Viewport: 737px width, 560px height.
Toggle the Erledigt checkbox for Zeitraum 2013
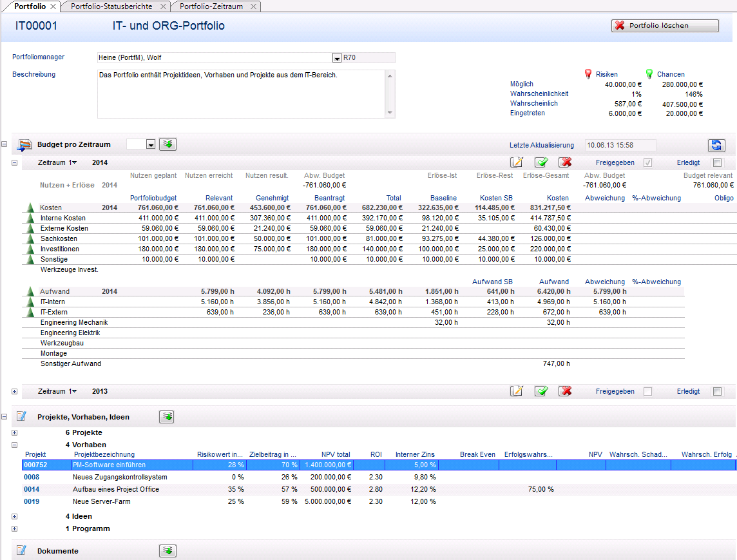click(718, 392)
